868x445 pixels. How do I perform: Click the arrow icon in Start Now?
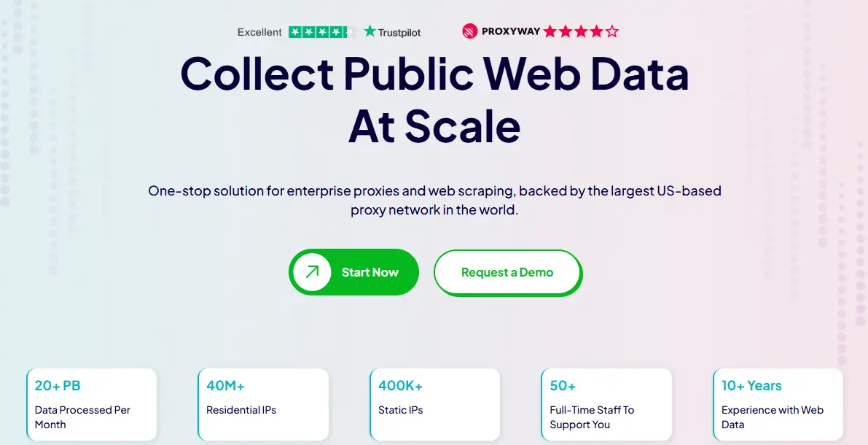313,272
